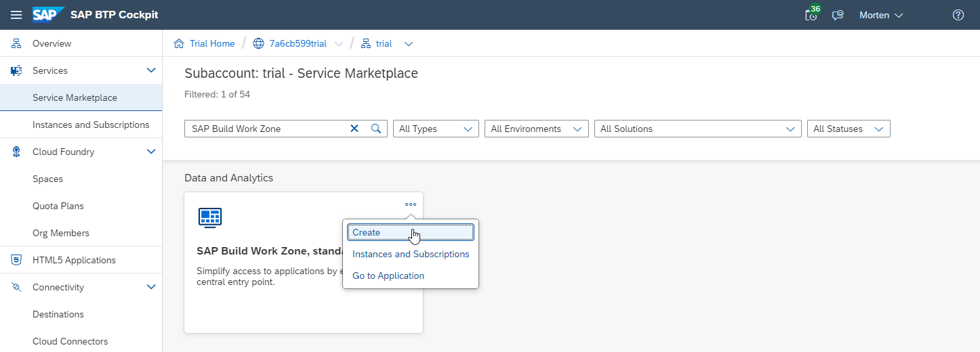The height and width of the screenshot is (352, 980).
Task: Open notifications icon with badge 36
Action: click(x=811, y=14)
